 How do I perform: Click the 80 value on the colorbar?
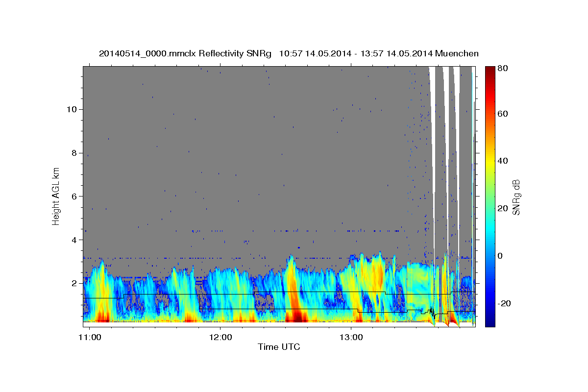click(502, 68)
